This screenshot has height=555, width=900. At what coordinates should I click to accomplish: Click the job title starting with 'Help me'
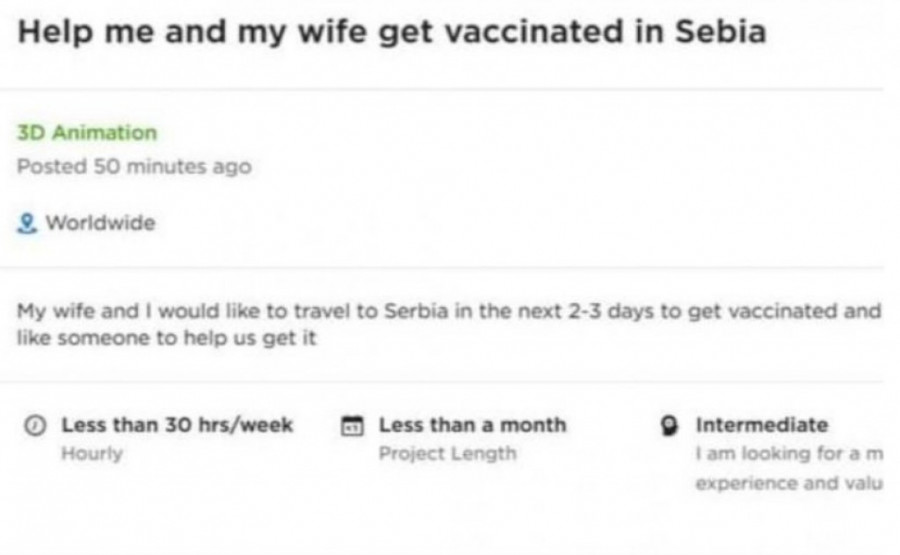coord(392,31)
